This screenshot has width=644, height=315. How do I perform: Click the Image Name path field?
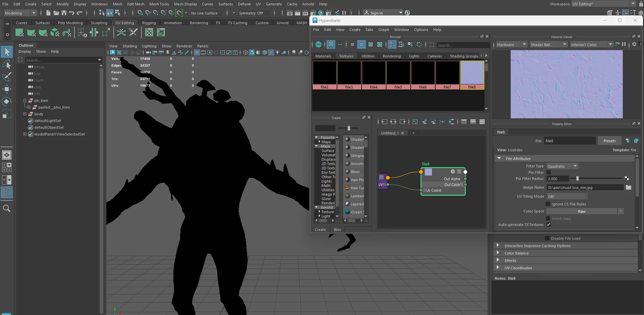click(585, 188)
